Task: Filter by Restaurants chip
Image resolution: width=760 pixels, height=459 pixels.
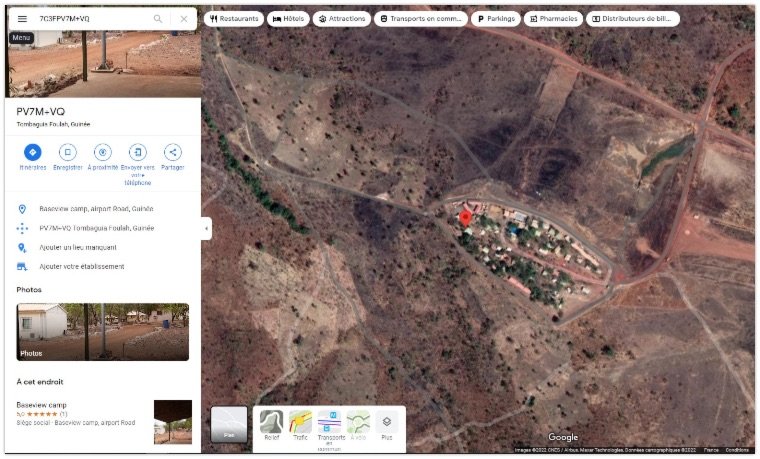Action: tap(234, 19)
